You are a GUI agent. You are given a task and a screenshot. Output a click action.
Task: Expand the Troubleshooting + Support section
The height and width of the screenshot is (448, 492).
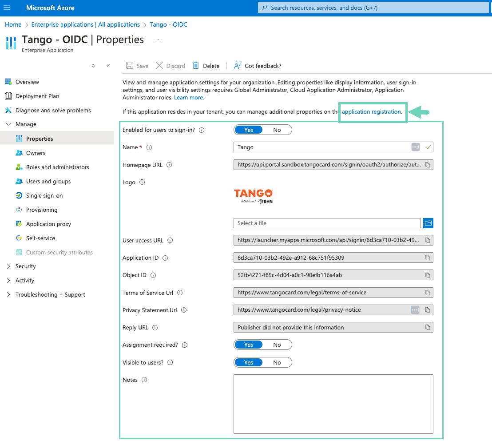pyautogui.click(x=8, y=294)
